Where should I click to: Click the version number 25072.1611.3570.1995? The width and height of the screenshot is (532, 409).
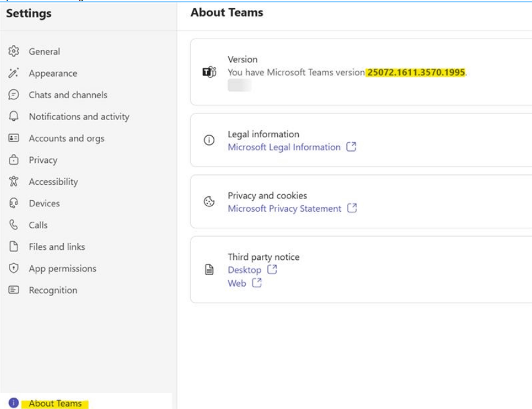416,72
